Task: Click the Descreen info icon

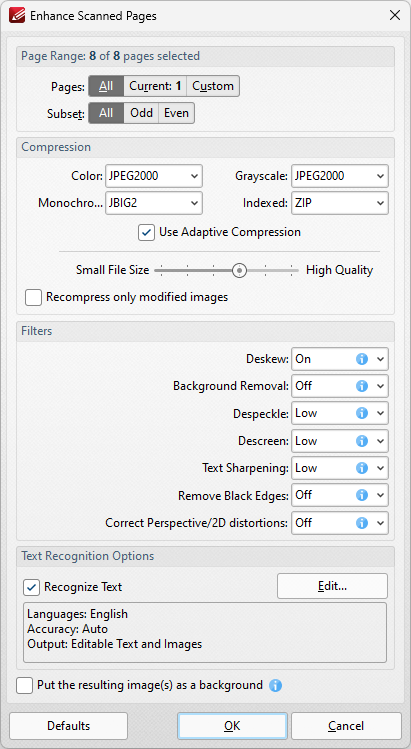Action: coord(362,441)
